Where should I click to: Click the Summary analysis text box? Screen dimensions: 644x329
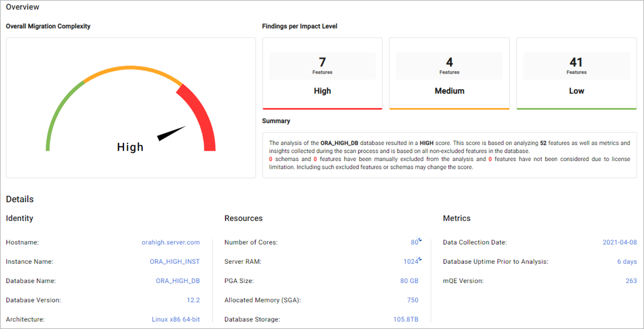(450, 155)
